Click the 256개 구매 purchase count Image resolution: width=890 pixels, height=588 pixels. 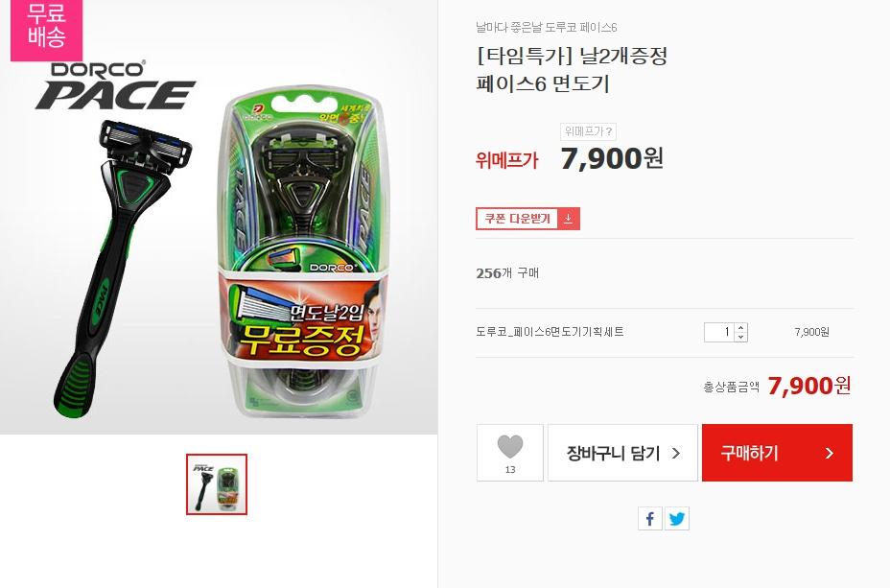click(x=507, y=273)
